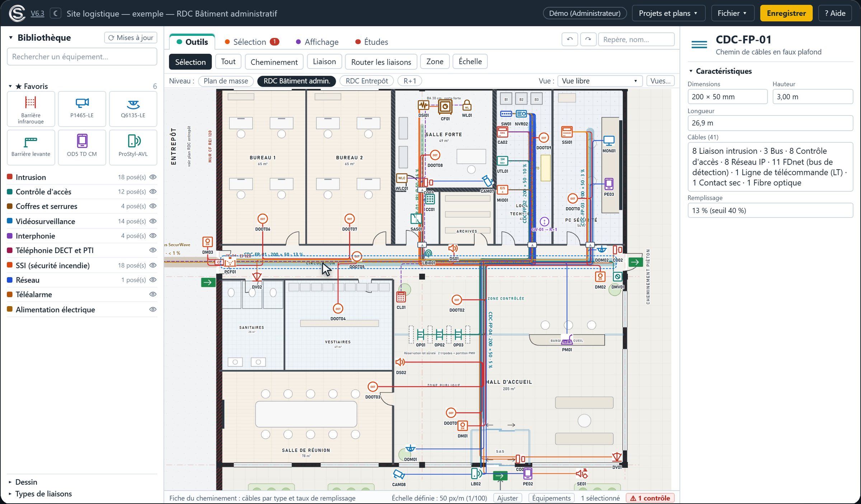The height and width of the screenshot is (504, 861).
Task: Expand the Types de liaisons section
Action: coord(43,494)
